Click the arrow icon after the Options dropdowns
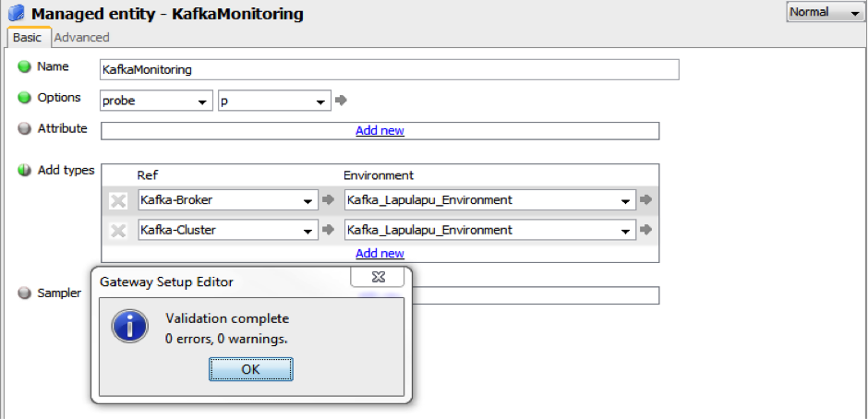This screenshot has width=868, height=419. click(x=342, y=101)
